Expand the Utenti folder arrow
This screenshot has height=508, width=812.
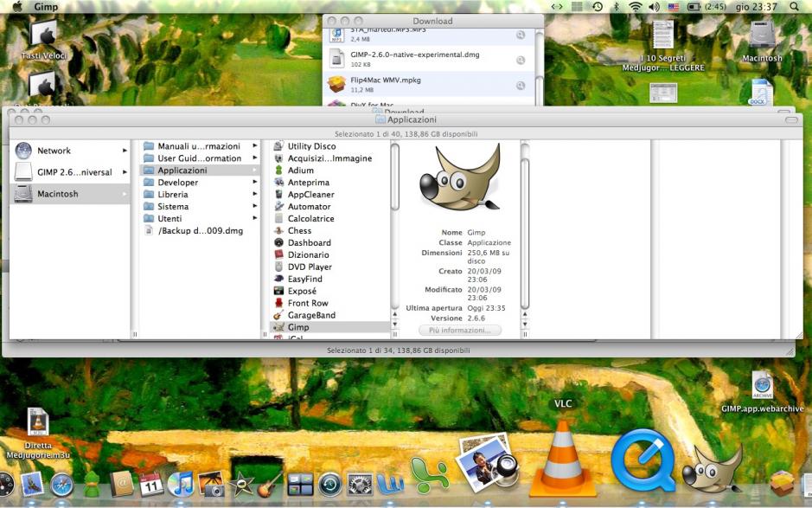[x=255, y=218]
